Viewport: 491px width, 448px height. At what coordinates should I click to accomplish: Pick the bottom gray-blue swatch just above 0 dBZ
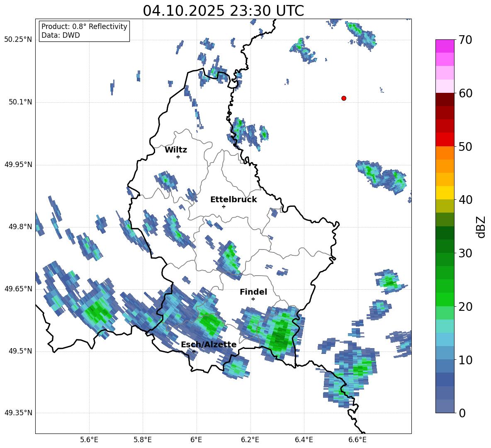tap(445, 406)
